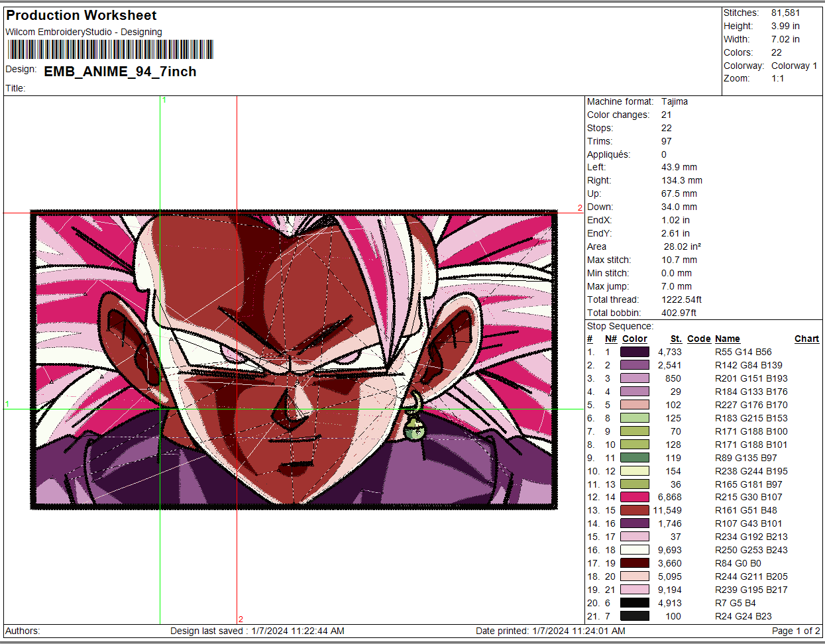Select the Max jump value 7.0 mm

677,286
